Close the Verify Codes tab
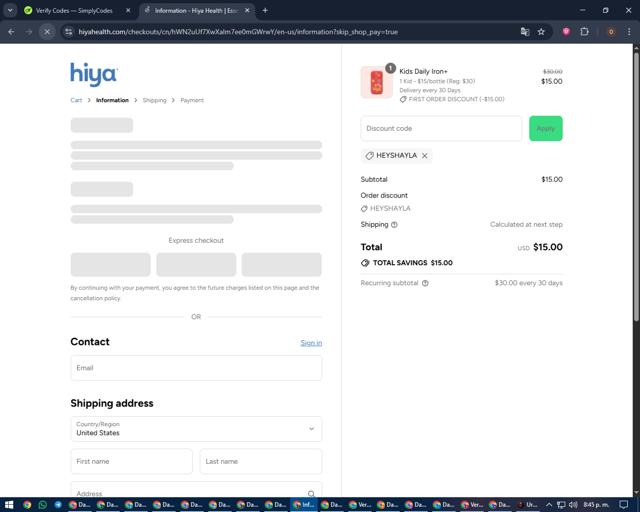Screen dimensions: 640x512 (128, 11)
